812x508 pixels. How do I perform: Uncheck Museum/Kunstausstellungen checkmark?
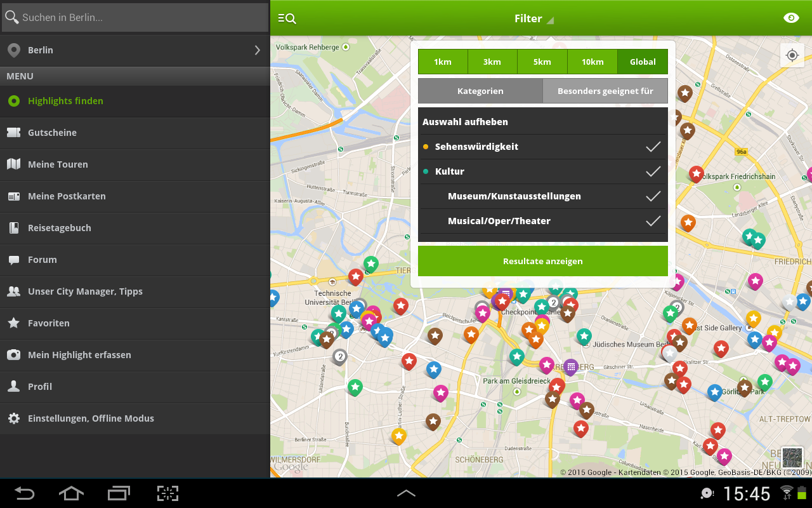[653, 196]
